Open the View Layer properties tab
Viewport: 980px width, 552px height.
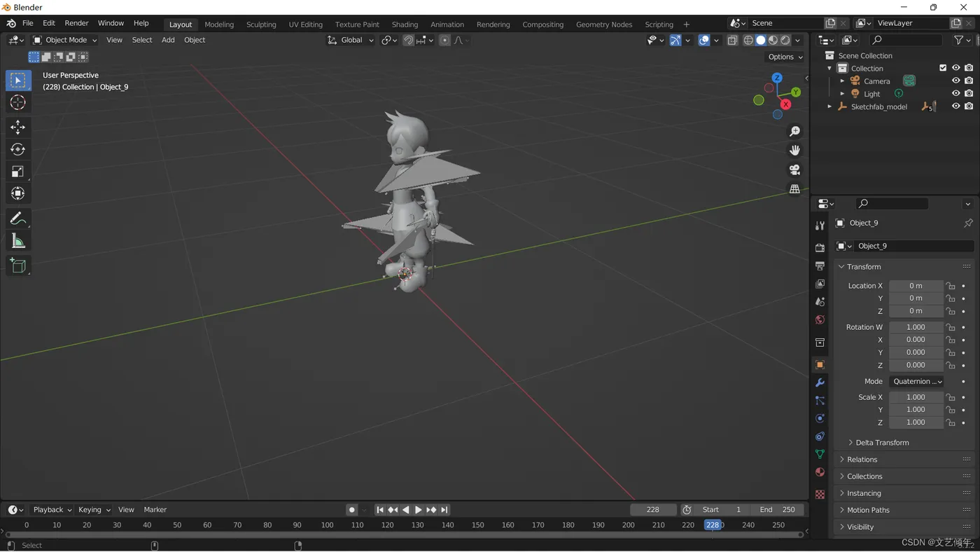click(820, 284)
